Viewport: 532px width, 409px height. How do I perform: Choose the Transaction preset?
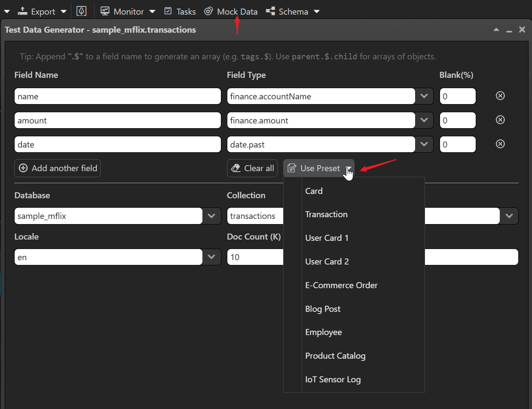coord(354,214)
